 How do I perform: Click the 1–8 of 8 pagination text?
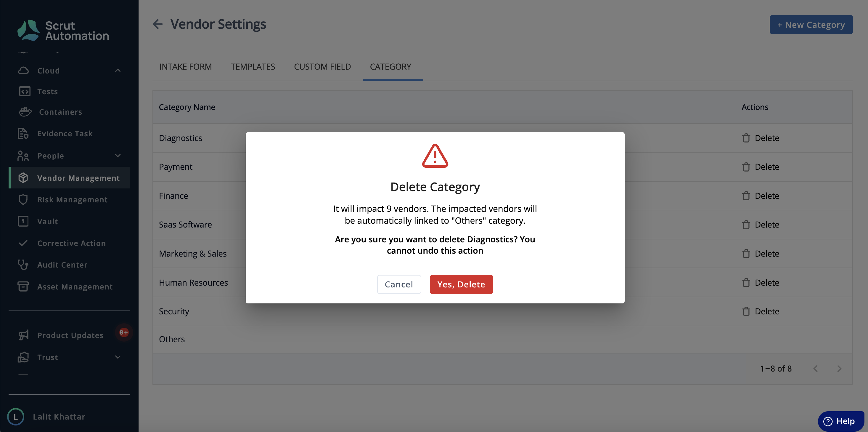tap(776, 369)
